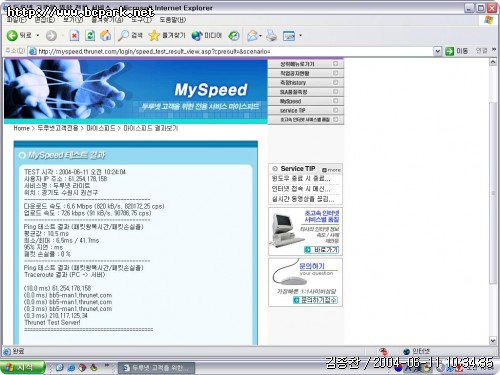
Task: Click the grey Forward arrow button
Action: click(x=51, y=36)
